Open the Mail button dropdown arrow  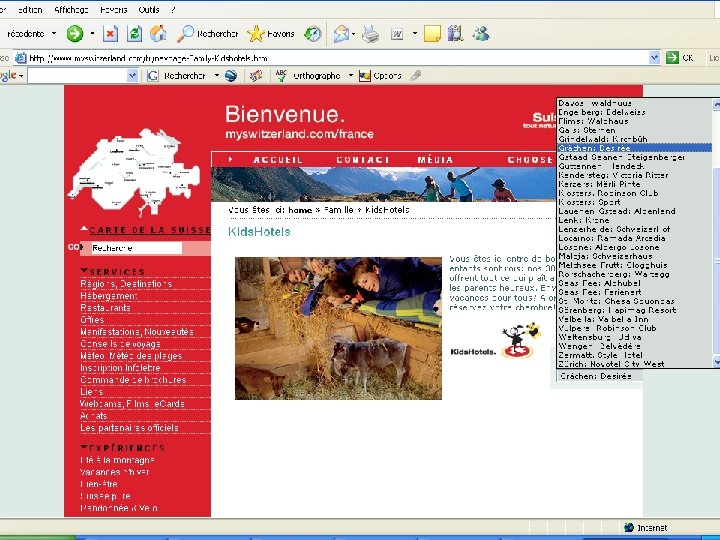(353, 34)
